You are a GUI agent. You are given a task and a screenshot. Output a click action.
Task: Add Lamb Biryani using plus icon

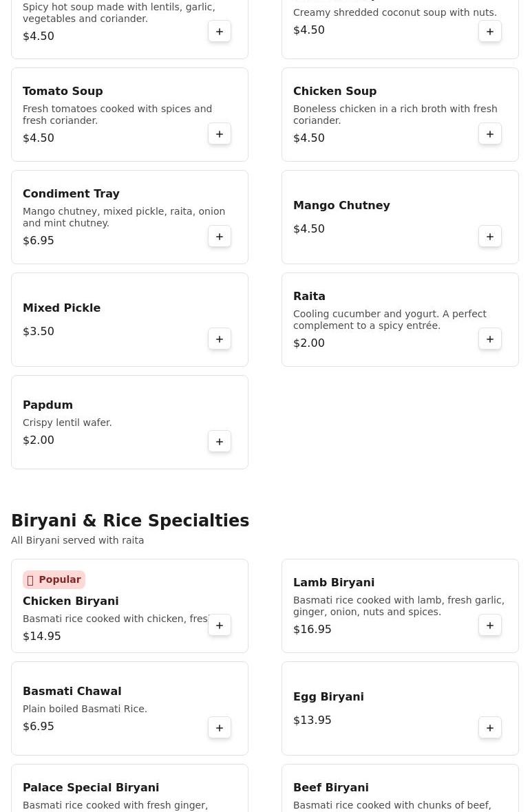[x=490, y=626]
